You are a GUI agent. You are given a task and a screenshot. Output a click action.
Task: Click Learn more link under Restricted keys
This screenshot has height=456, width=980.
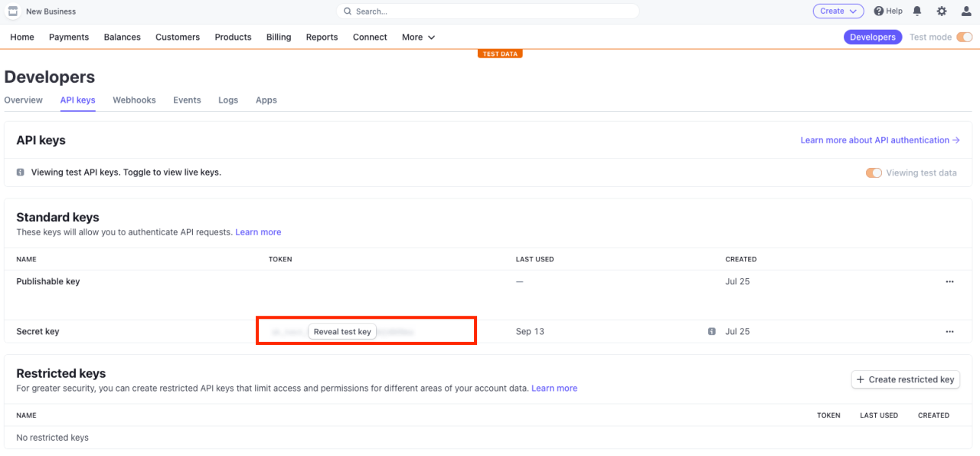click(554, 389)
